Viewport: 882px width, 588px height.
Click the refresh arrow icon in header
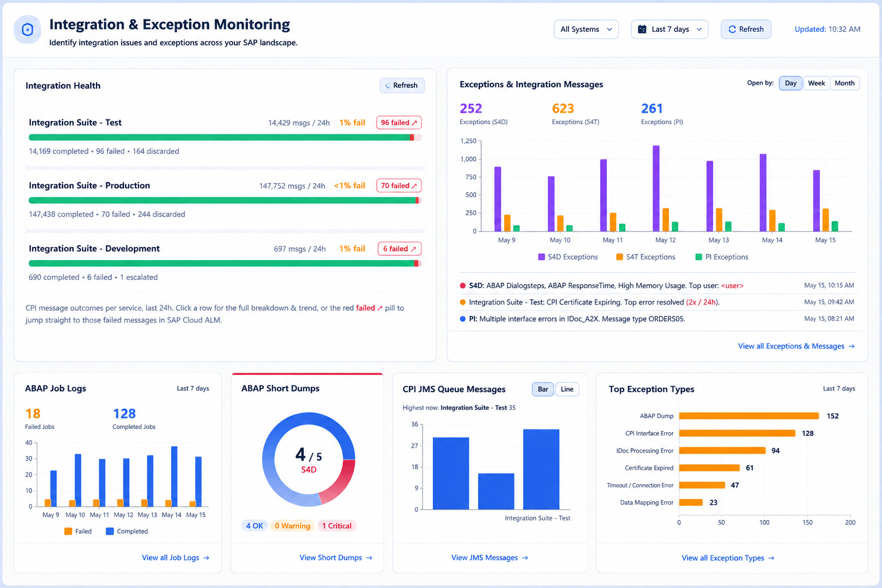732,29
